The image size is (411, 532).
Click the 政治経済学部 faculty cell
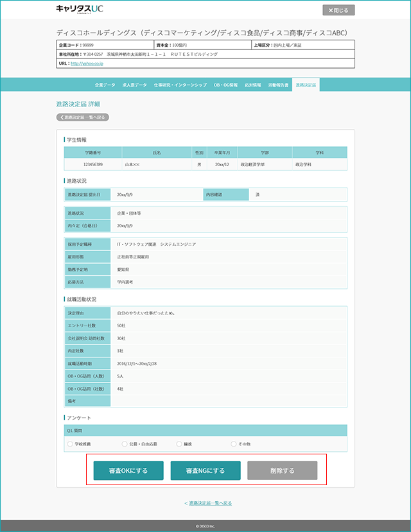click(x=265, y=164)
